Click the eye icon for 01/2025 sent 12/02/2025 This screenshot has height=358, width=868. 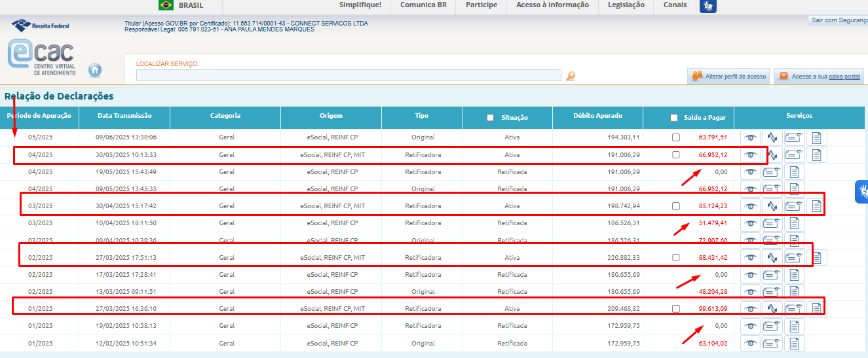[750, 343]
